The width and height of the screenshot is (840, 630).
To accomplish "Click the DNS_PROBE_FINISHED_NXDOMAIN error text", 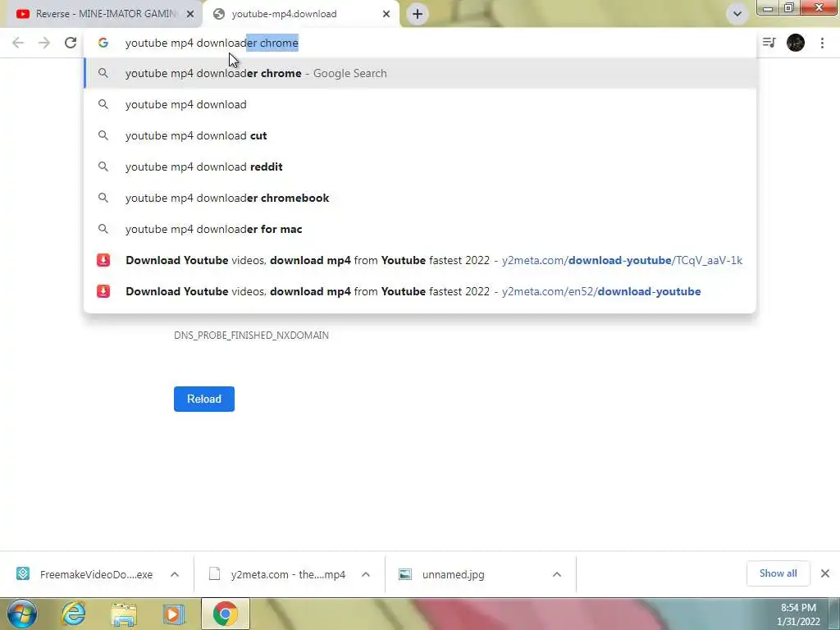I will 251,336.
